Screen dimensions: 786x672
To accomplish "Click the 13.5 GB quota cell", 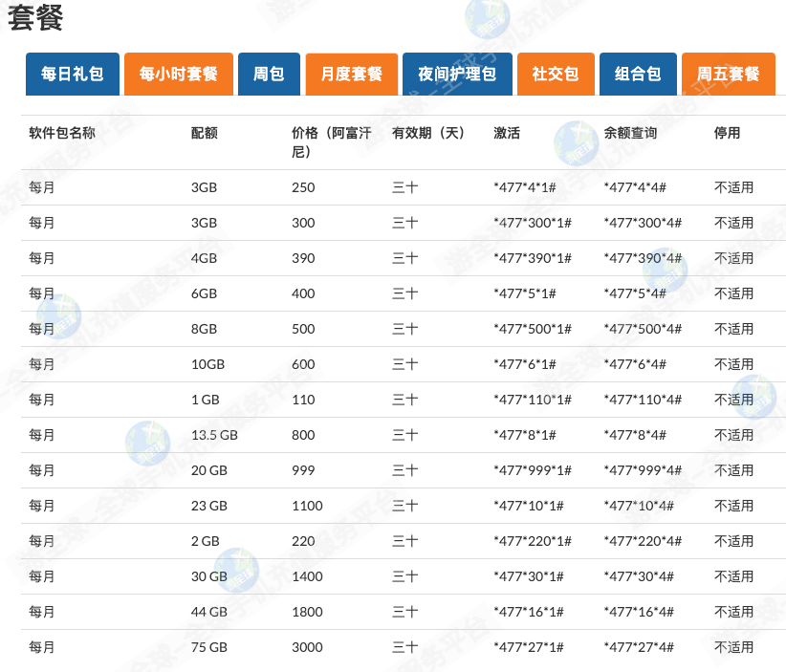I will (x=214, y=435).
